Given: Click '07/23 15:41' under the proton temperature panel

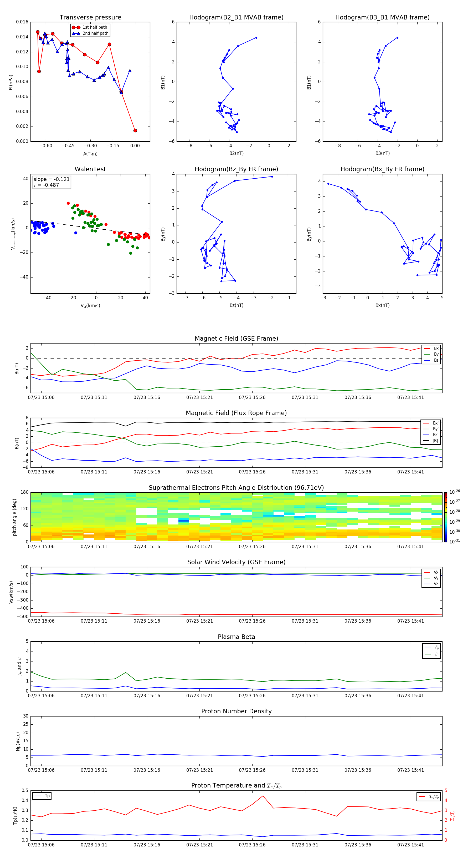Looking at the screenshot, I should 410,845.
